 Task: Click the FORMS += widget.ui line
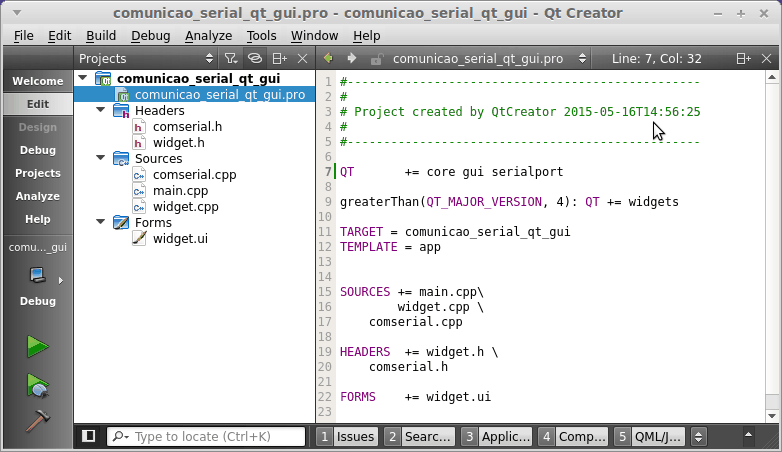coord(415,397)
